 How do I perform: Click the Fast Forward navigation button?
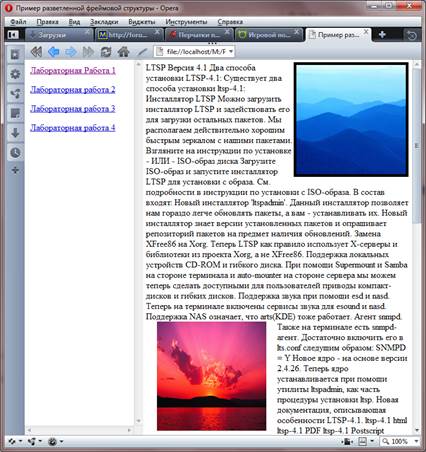[88, 52]
